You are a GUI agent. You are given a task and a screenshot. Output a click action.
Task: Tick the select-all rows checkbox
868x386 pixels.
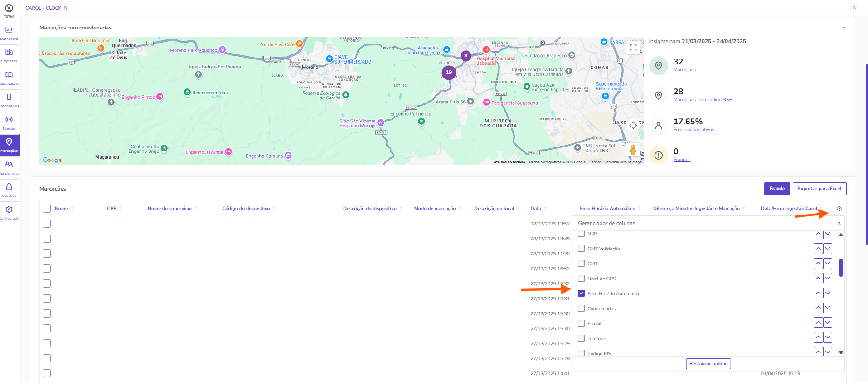point(47,209)
